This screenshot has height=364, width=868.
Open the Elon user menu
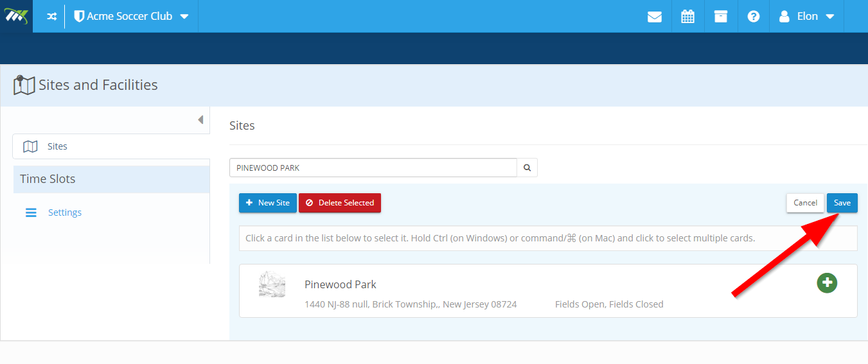point(807,17)
